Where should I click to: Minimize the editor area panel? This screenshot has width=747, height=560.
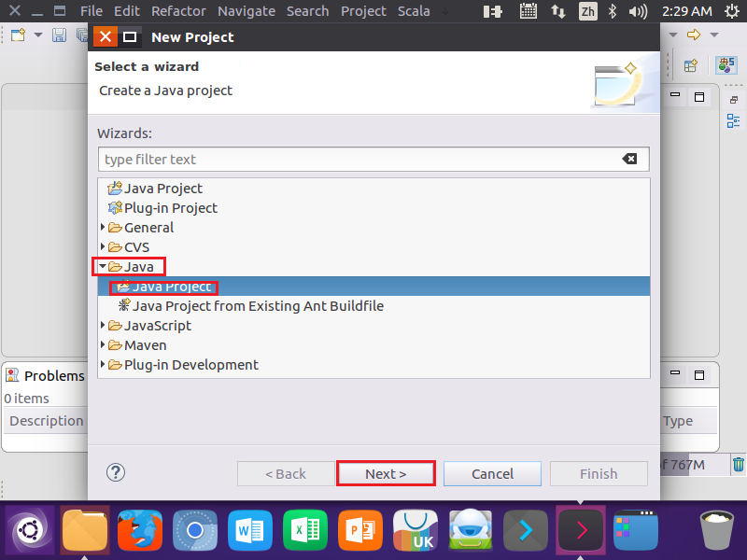(675, 94)
